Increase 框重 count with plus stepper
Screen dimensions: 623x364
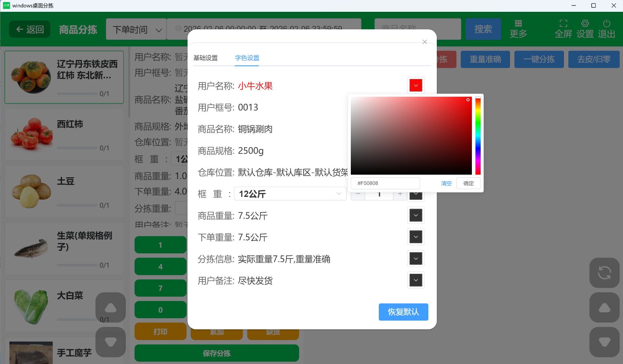400,194
